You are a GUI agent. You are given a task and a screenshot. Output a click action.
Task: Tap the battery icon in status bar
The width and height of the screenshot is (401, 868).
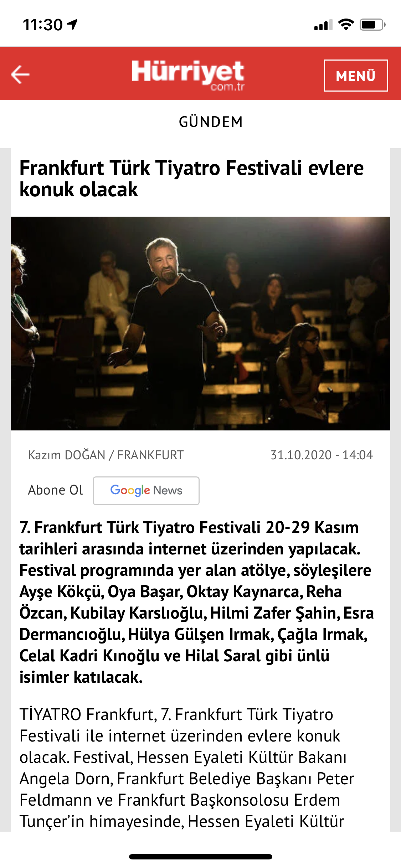tap(372, 25)
